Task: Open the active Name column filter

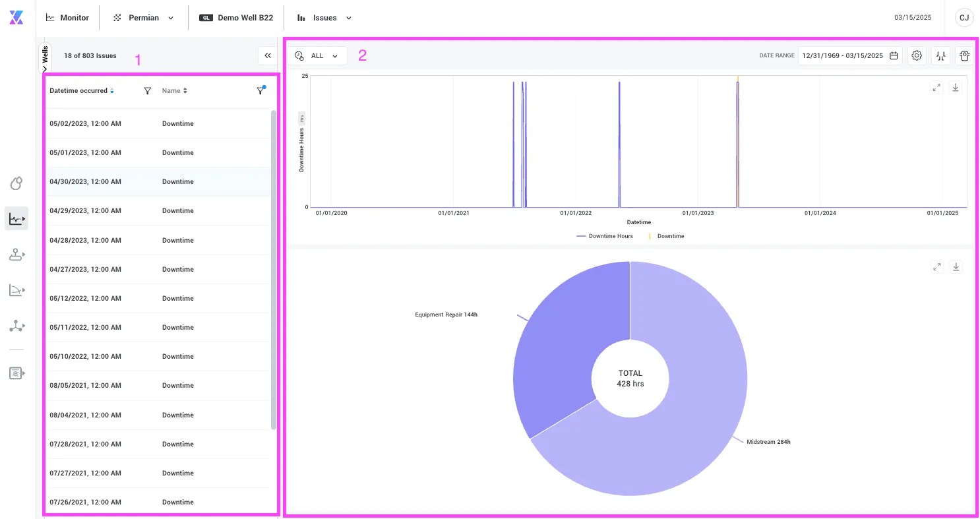Action: tap(260, 91)
